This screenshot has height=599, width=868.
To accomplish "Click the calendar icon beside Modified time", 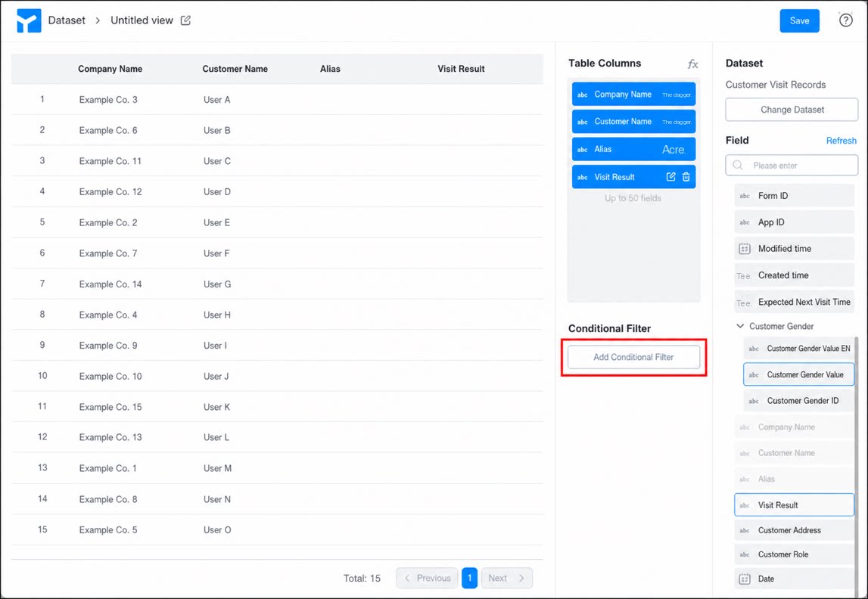I will [x=745, y=249].
